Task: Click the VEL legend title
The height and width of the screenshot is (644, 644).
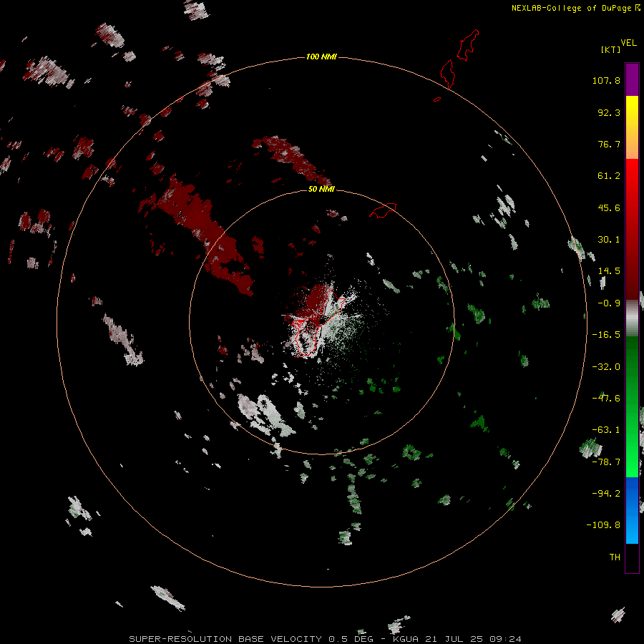Action: coord(628,43)
